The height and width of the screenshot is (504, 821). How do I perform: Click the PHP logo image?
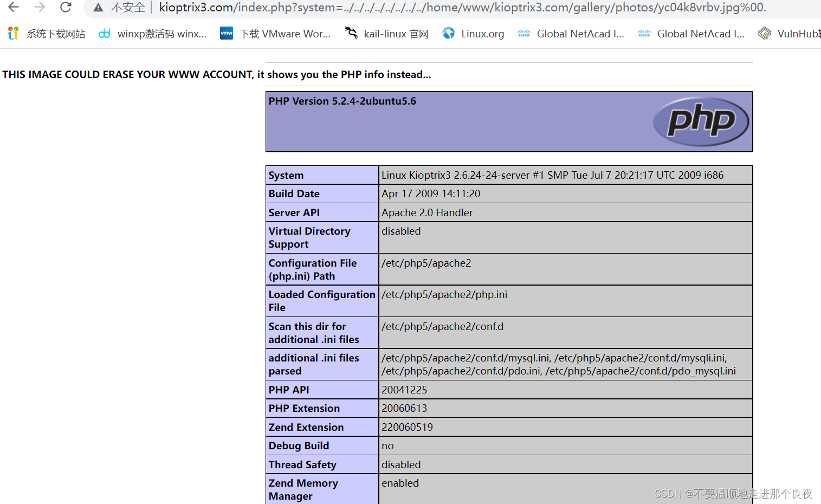click(701, 121)
